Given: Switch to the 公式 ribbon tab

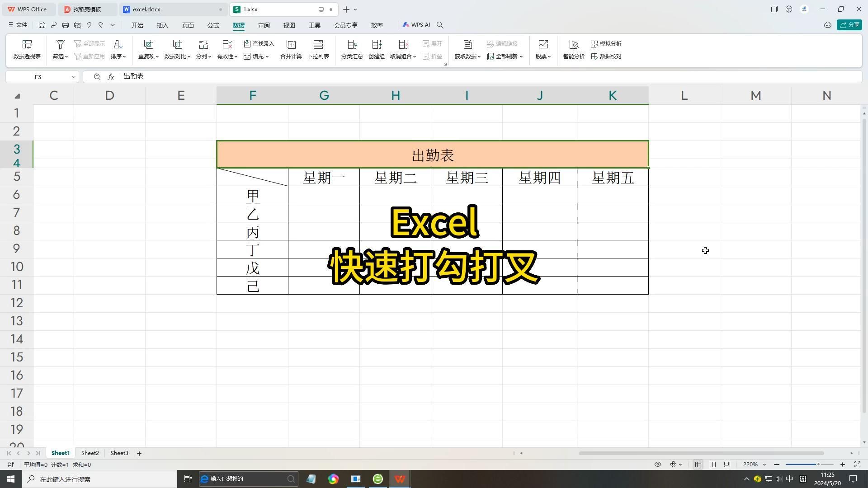Looking at the screenshot, I should pos(213,25).
